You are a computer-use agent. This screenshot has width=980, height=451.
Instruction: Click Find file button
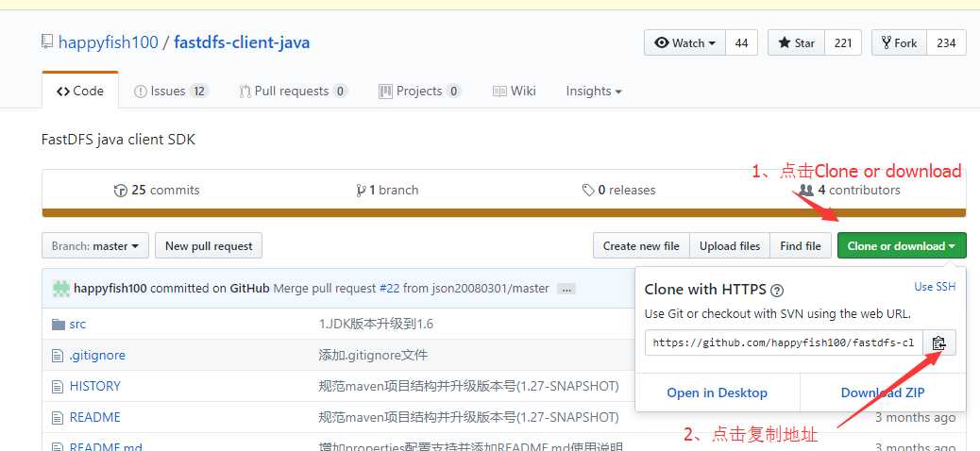pos(801,246)
